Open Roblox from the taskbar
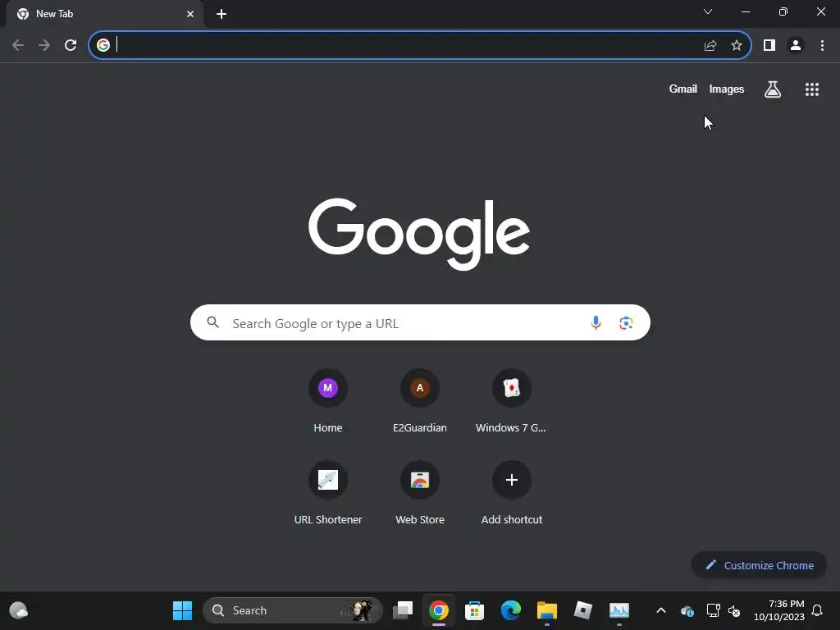 click(583, 610)
